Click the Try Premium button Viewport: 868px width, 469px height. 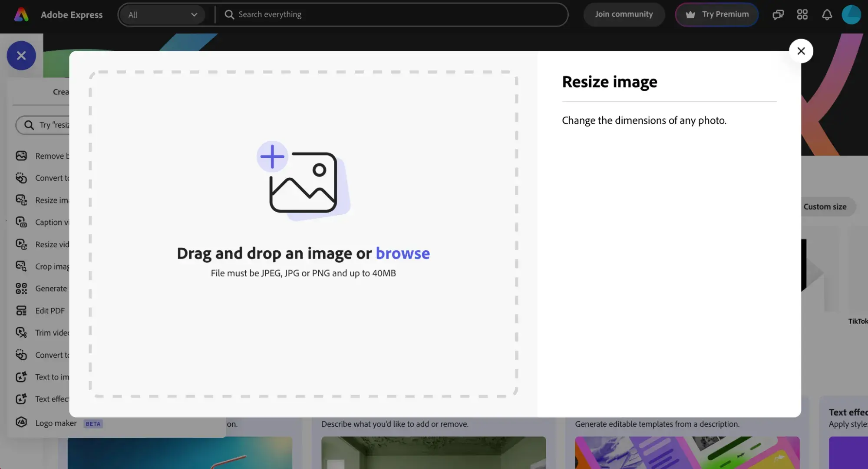coord(716,14)
